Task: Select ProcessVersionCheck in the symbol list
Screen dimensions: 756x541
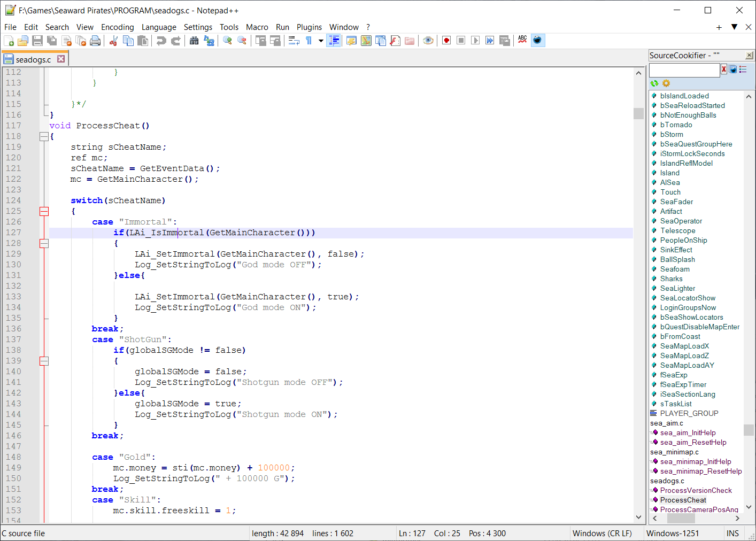Action: tap(696, 490)
